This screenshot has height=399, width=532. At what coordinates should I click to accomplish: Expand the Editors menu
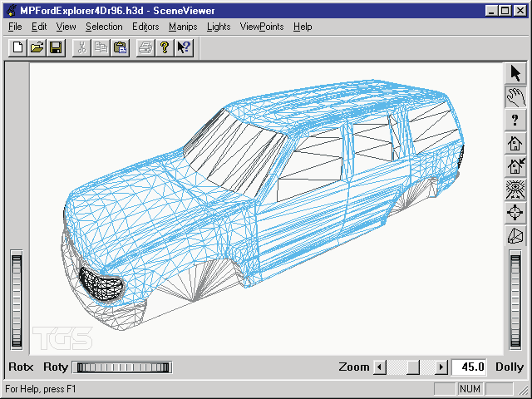pos(145,27)
